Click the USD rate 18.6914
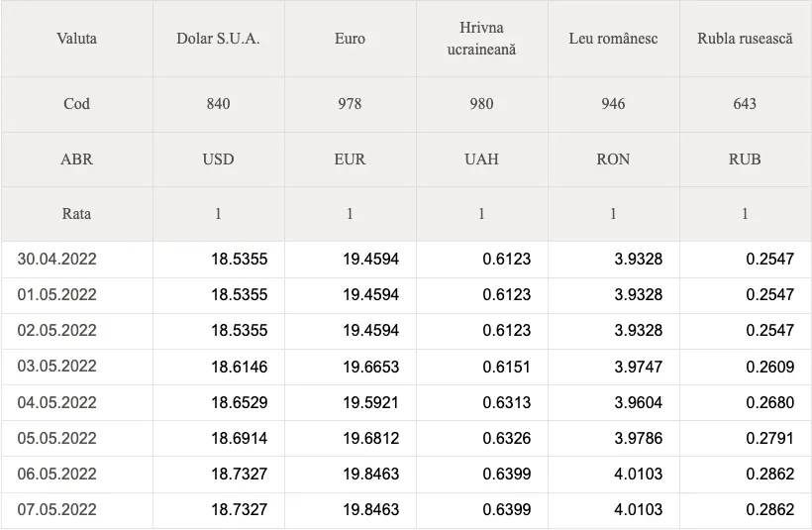This screenshot has width=812, height=530. coord(240,438)
